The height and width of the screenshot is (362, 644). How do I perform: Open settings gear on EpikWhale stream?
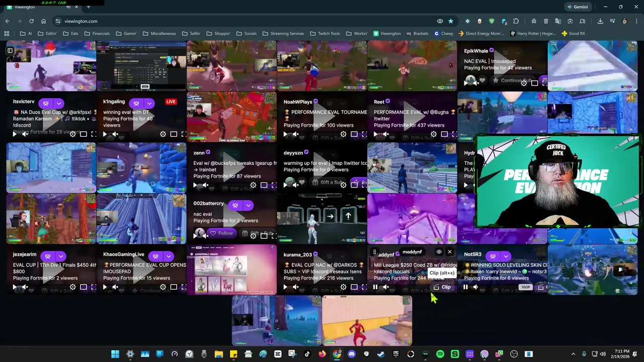click(x=524, y=83)
